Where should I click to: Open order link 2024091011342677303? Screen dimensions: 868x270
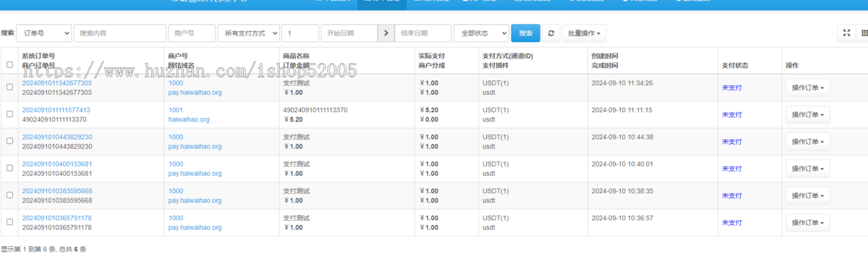[56, 83]
